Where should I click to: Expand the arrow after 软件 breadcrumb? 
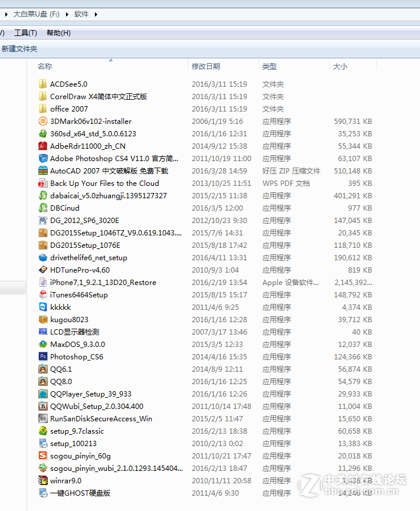pos(96,14)
